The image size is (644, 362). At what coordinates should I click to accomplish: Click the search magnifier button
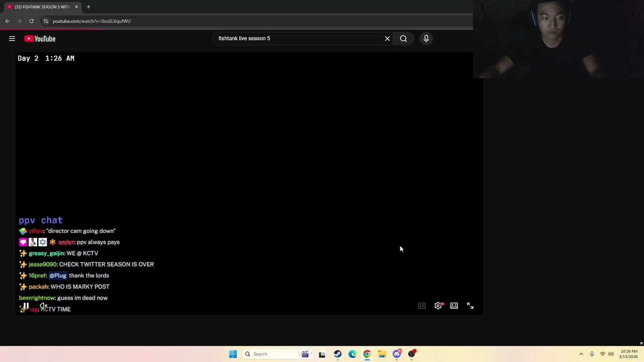pyautogui.click(x=404, y=38)
